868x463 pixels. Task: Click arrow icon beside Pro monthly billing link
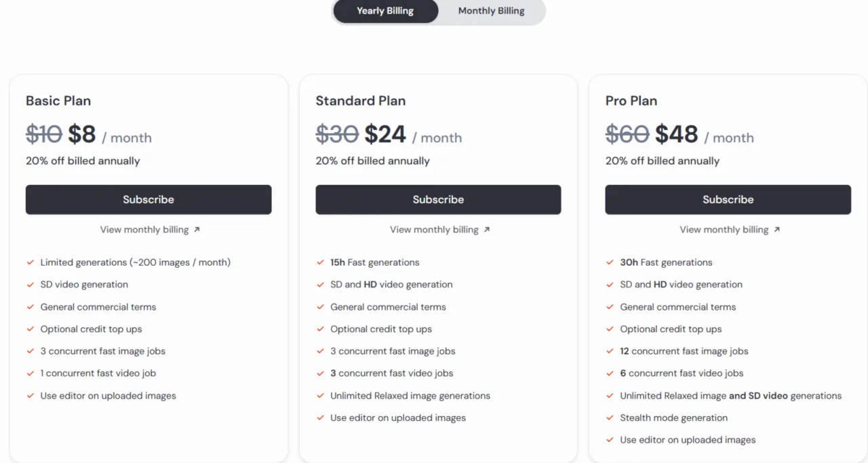coord(777,230)
